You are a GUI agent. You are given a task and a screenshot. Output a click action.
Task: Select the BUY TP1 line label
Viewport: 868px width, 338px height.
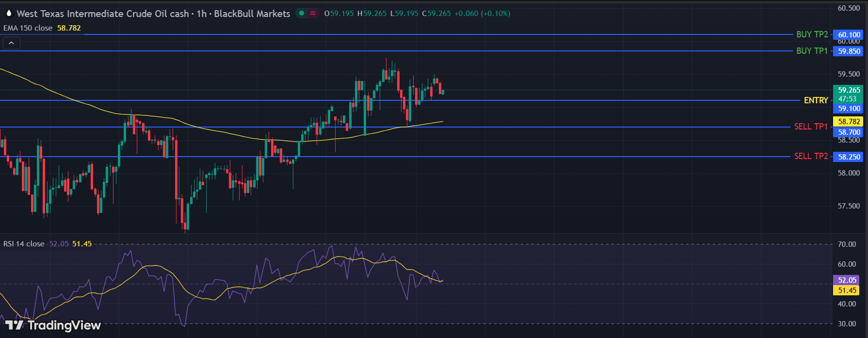pyautogui.click(x=812, y=51)
